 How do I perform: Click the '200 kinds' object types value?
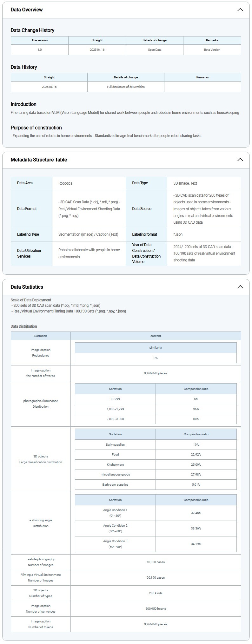[156, 593]
